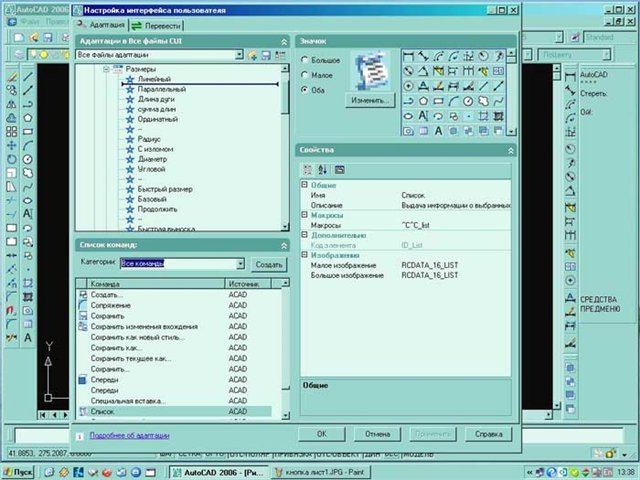Viewport: 640px width, 480px height.
Task: Sort commands by the Источник column header
Action: point(248,283)
